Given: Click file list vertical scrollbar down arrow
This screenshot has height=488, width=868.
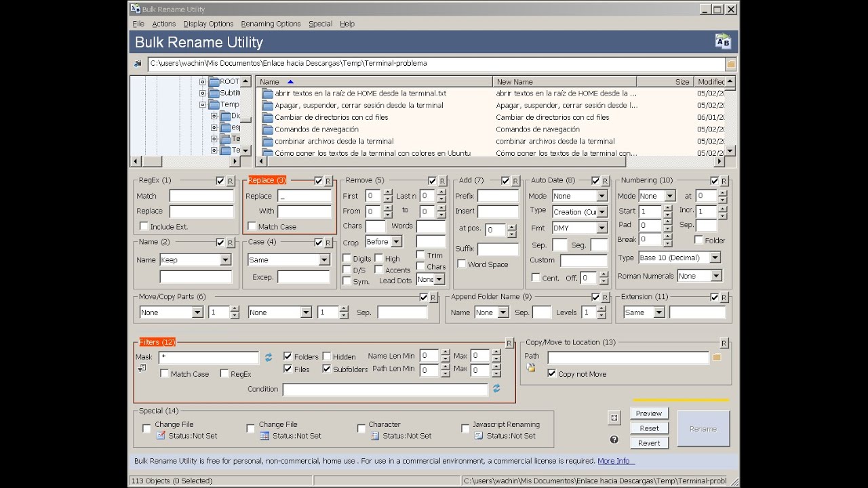Looking at the screenshot, I should pos(730,151).
